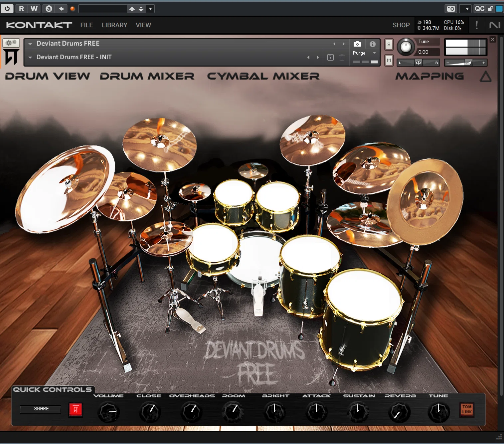Viewport: 504px width, 444px height.
Task: Open the Kontakt SHOP link
Action: 401,25
